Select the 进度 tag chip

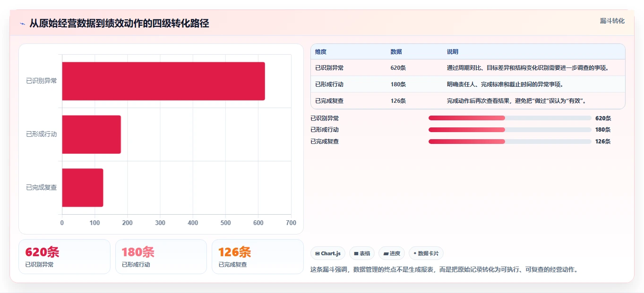[392, 253]
